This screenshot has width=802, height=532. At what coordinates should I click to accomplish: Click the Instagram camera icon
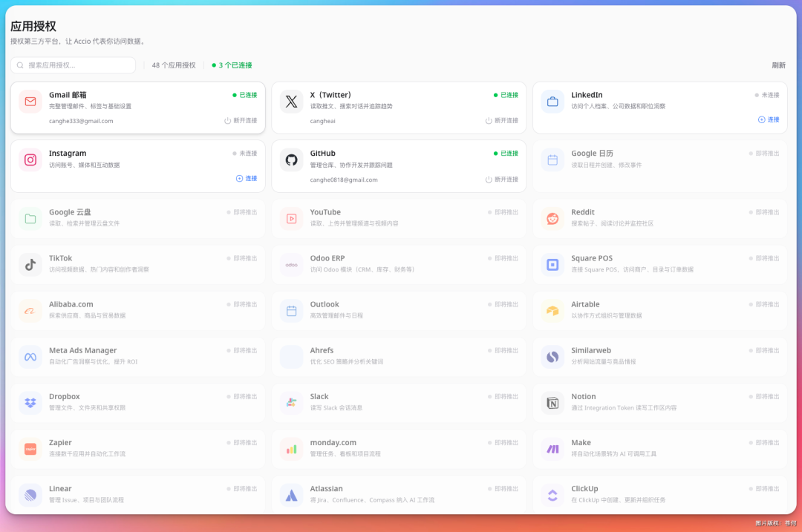click(x=30, y=160)
